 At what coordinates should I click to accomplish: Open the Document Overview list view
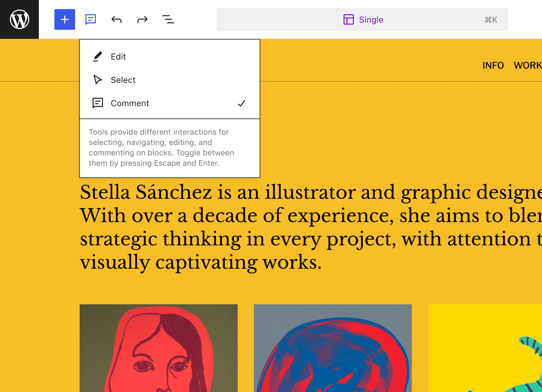point(168,19)
